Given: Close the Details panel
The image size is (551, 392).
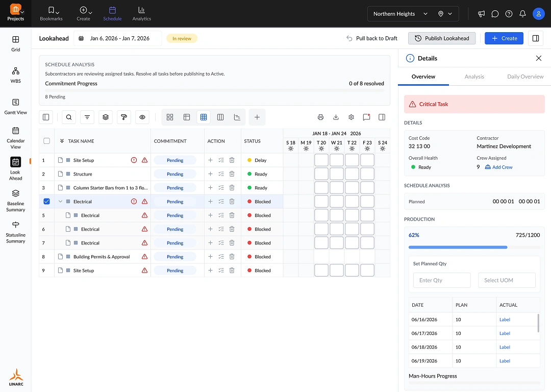Looking at the screenshot, I should (x=538, y=58).
